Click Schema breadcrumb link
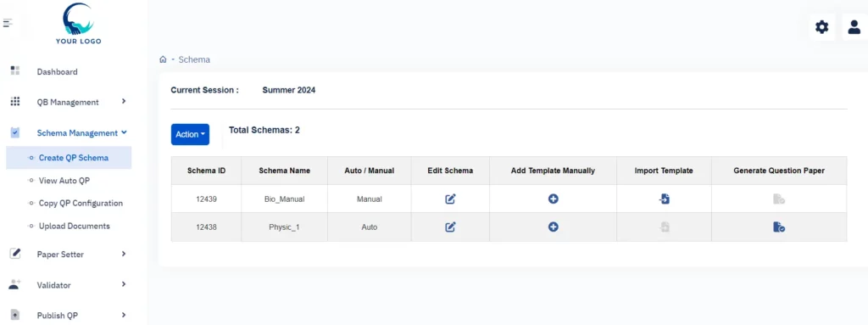 [x=194, y=59]
